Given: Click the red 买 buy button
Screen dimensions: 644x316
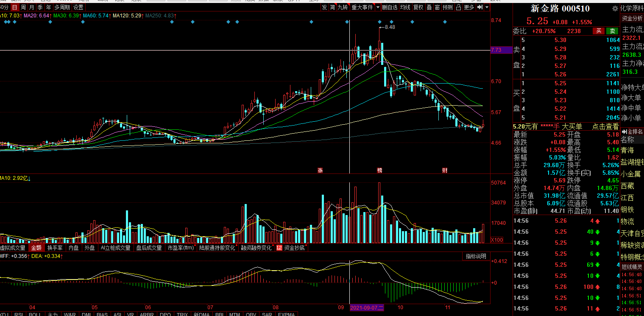Looking at the screenshot, I should point(599,31).
